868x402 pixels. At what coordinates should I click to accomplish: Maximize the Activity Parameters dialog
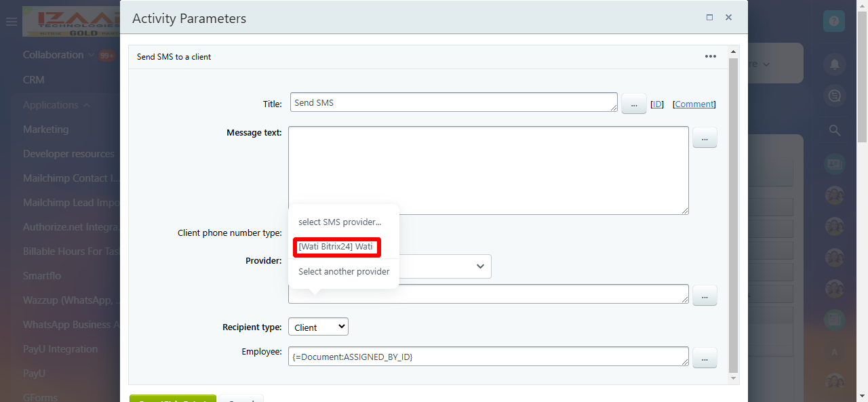(709, 18)
